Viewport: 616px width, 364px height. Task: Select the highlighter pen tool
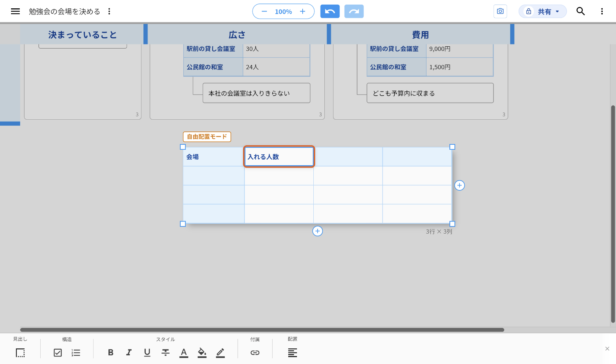220,353
